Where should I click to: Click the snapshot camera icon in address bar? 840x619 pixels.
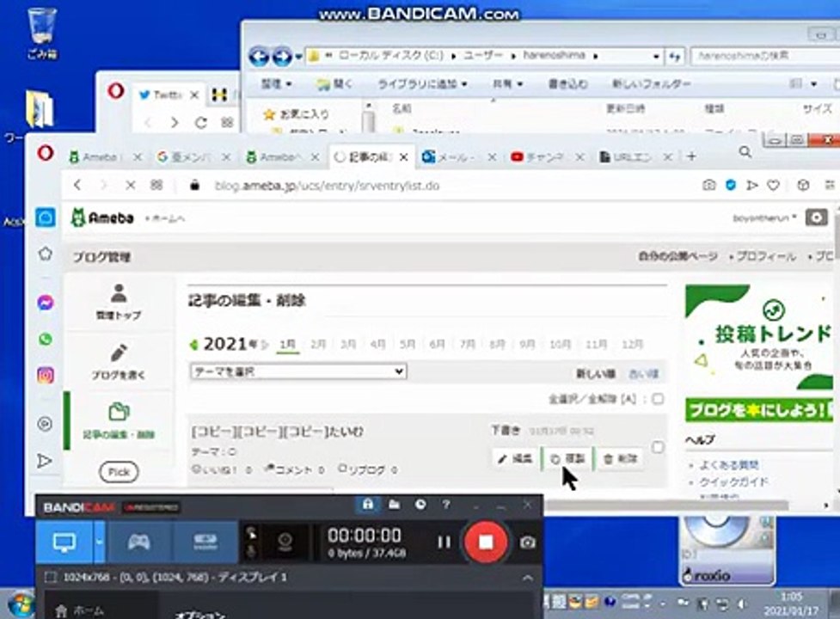tap(708, 186)
